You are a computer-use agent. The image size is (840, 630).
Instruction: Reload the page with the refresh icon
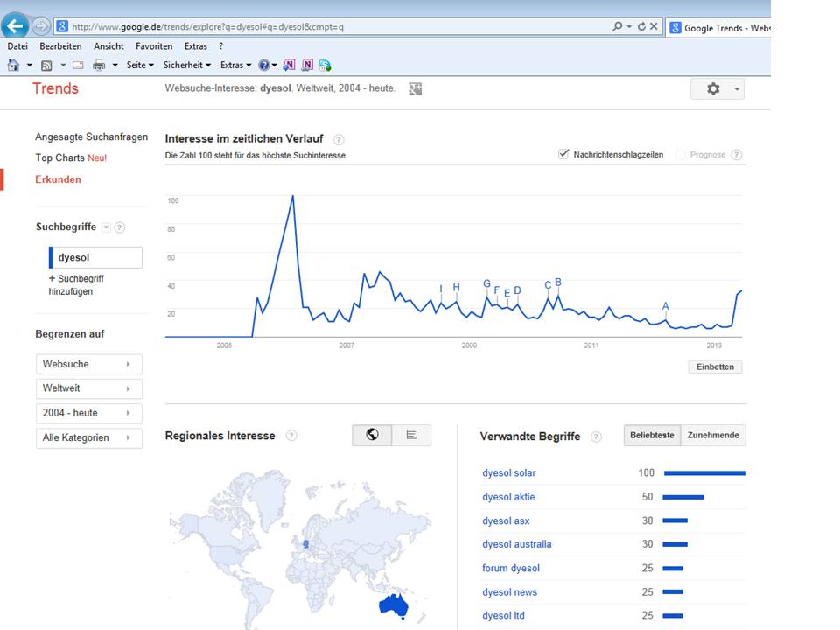[641, 25]
